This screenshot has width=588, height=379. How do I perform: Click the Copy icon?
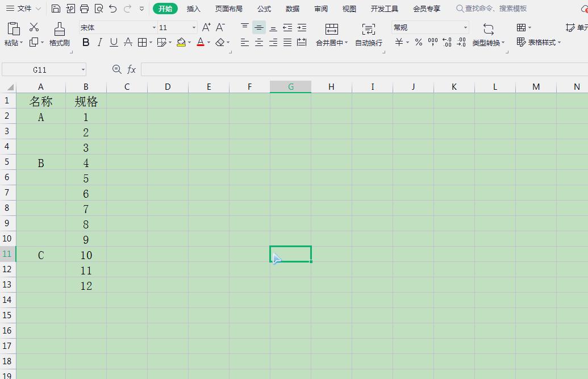tap(34, 42)
